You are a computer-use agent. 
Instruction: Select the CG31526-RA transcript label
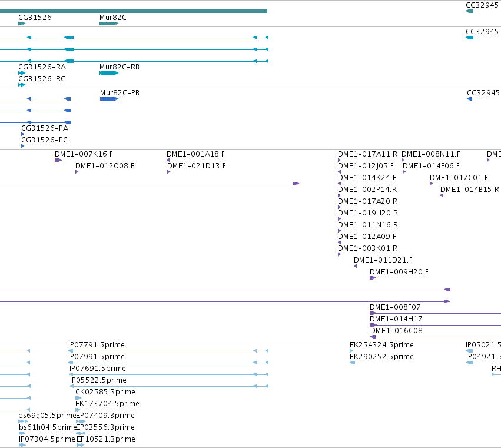(x=42, y=67)
